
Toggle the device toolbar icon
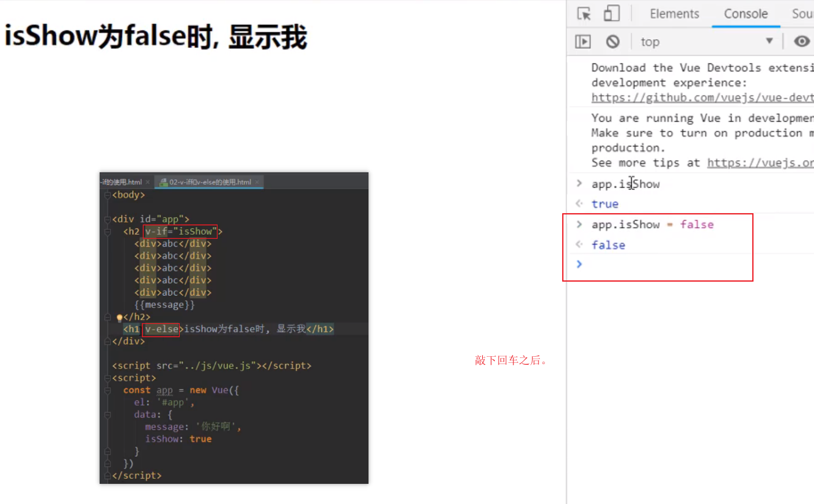[611, 13]
